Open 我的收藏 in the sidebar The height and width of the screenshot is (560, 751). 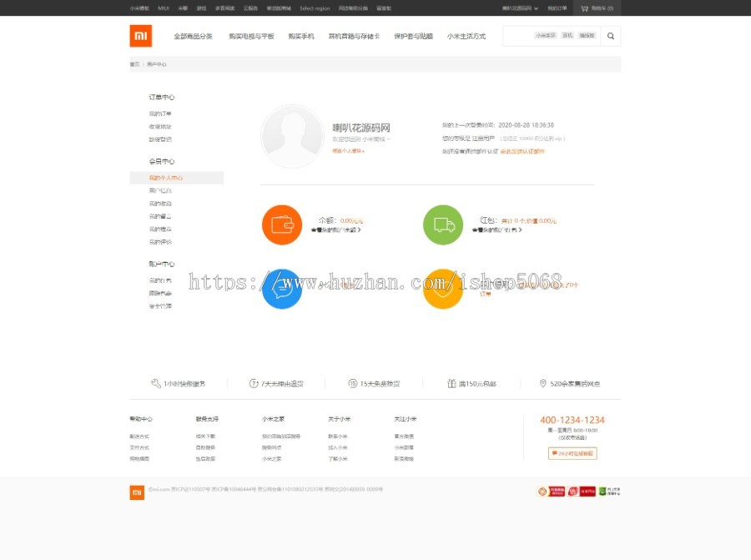pos(160,204)
